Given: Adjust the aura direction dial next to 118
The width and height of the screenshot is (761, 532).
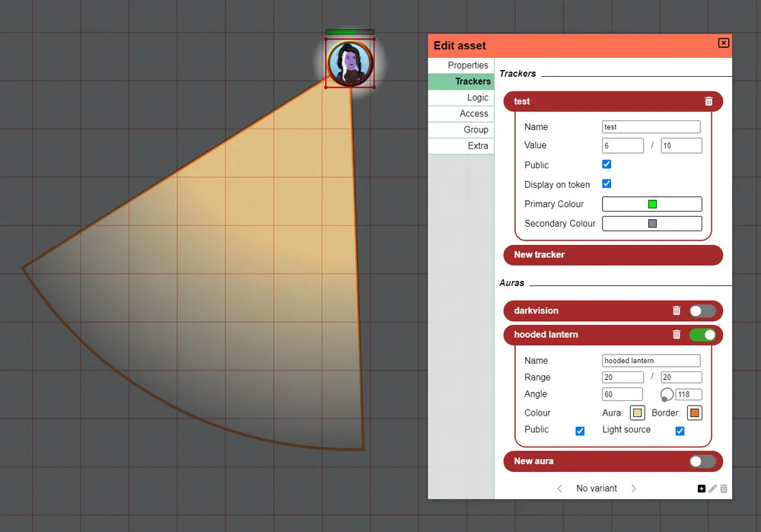Looking at the screenshot, I should tap(667, 393).
